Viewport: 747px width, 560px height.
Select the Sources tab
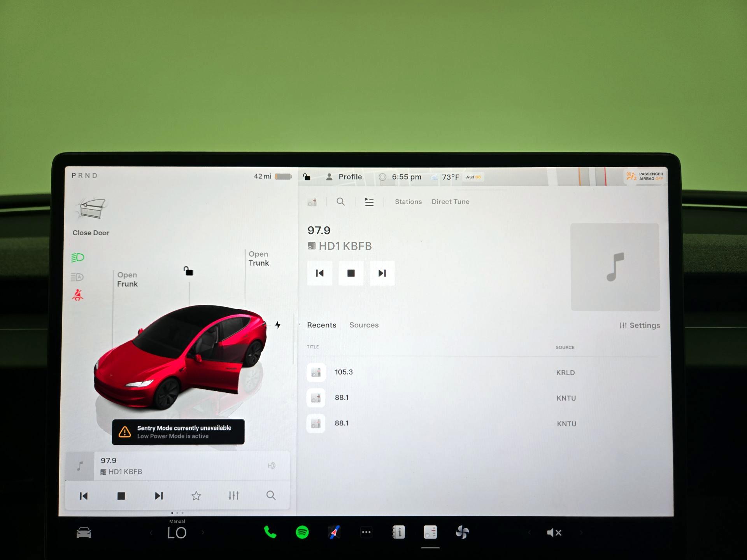[364, 325]
